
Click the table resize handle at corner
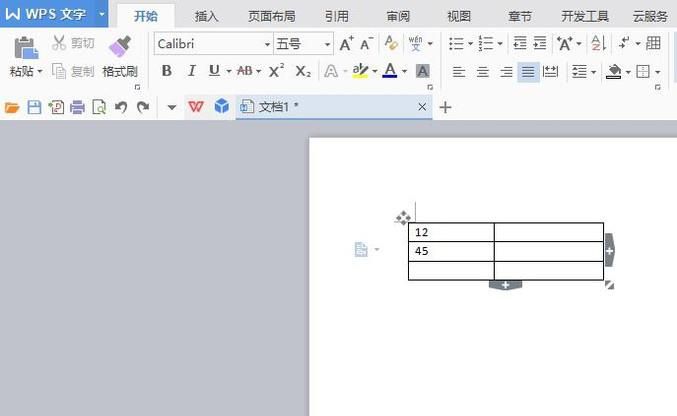pos(609,285)
